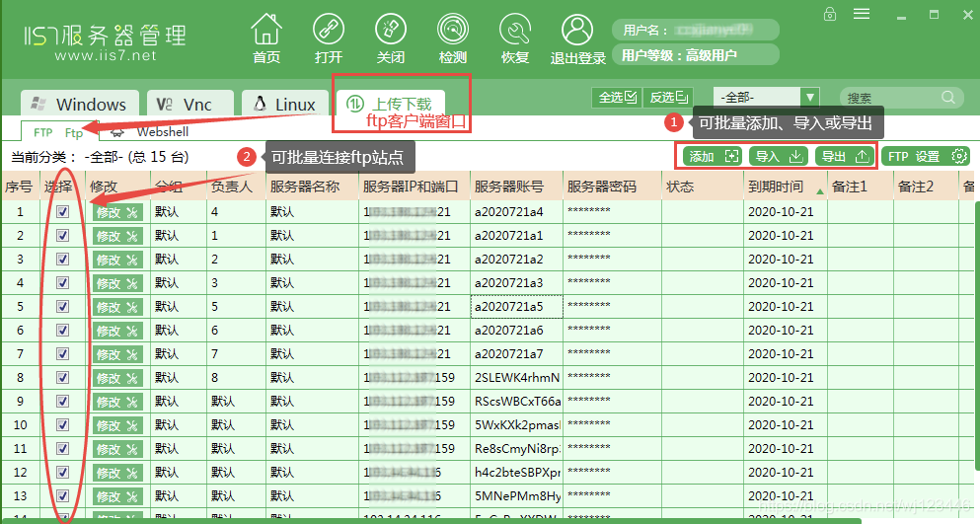Click the lock icon in title bar
Image resolution: width=980 pixels, height=524 pixels.
830,14
